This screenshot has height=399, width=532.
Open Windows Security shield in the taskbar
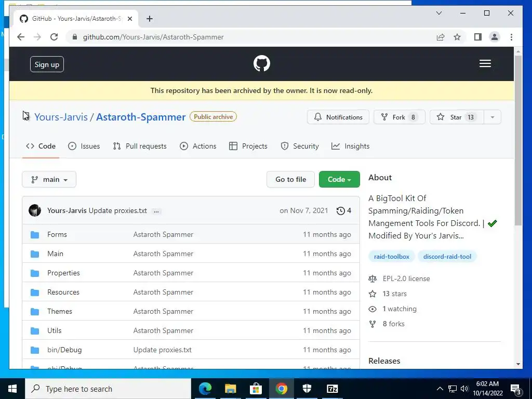point(307,389)
